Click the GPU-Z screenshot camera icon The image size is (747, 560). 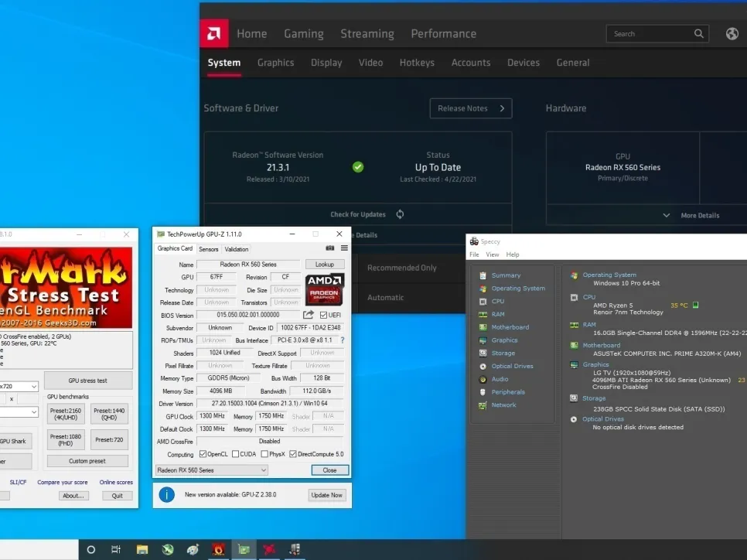click(x=329, y=248)
